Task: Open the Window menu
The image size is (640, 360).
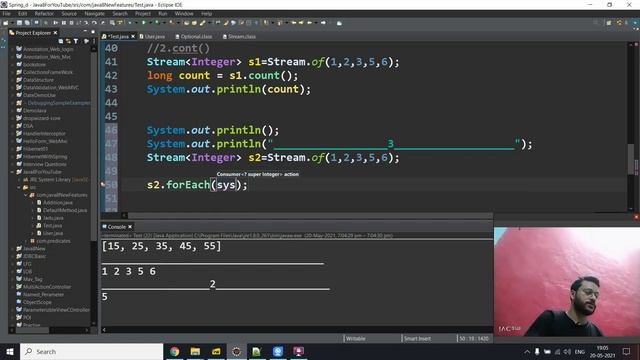Action: click(x=184, y=13)
